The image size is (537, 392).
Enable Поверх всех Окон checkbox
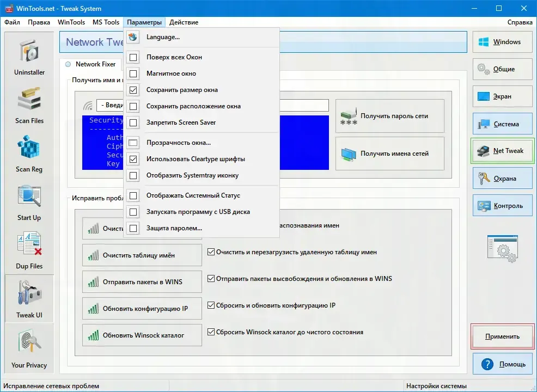coord(133,57)
